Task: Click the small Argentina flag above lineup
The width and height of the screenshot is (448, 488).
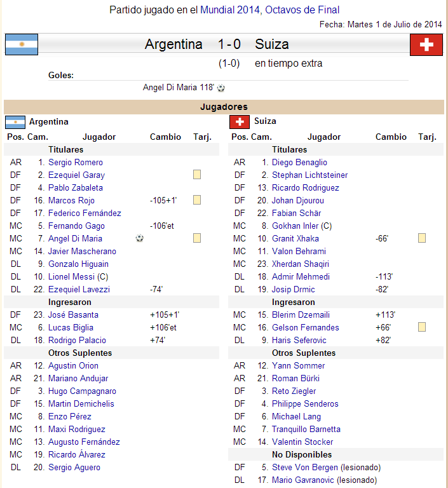Action: 15,122
